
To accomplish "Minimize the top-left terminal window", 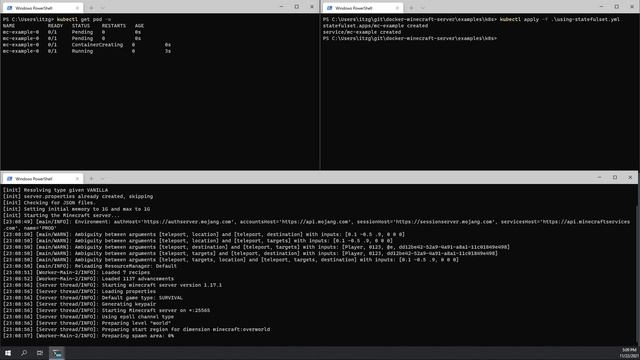I will 281,7.
